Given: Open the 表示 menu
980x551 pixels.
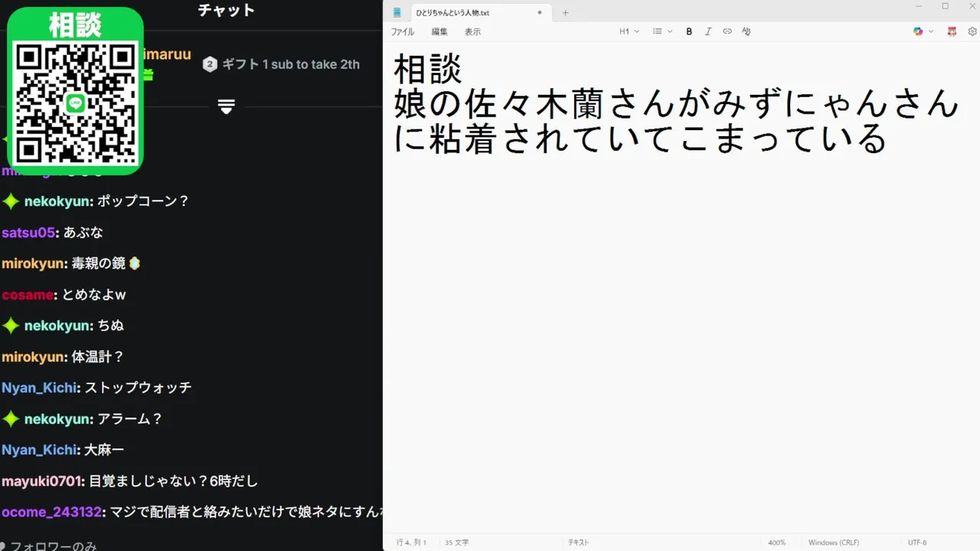Looking at the screenshot, I should click(472, 32).
